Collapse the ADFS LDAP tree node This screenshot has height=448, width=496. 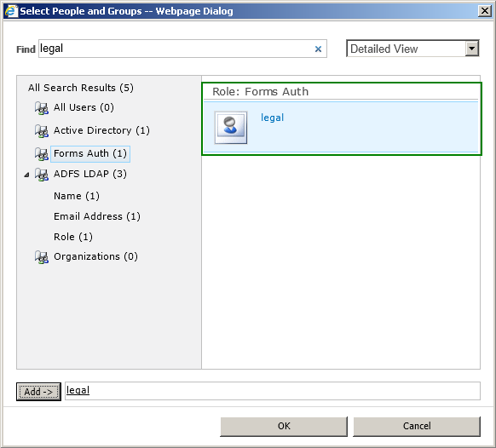coord(26,175)
